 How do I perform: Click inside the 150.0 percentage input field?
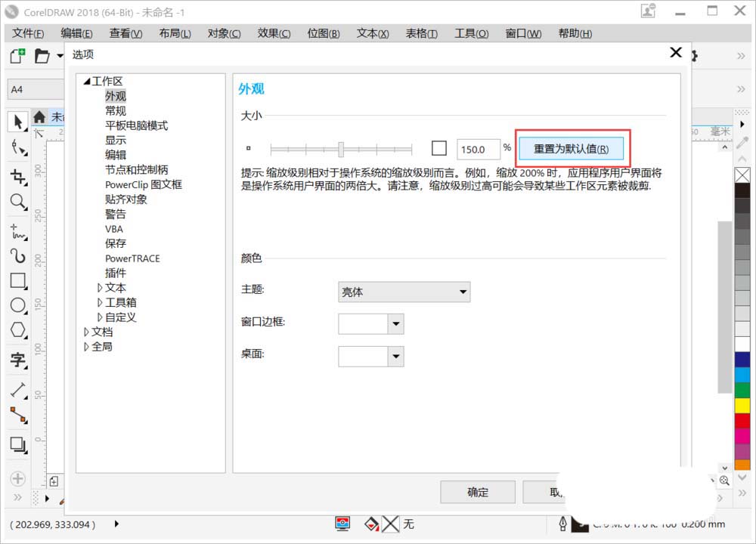click(477, 148)
